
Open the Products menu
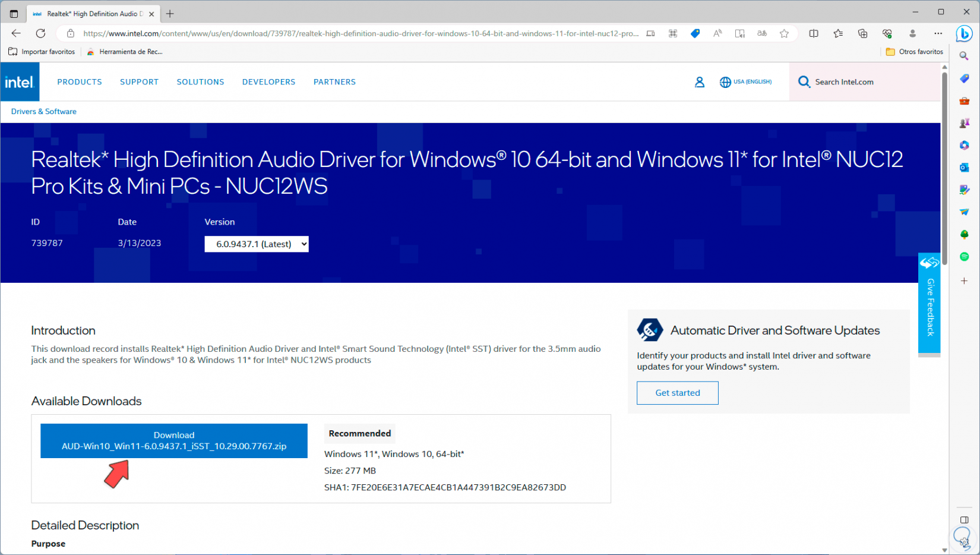[x=80, y=82]
